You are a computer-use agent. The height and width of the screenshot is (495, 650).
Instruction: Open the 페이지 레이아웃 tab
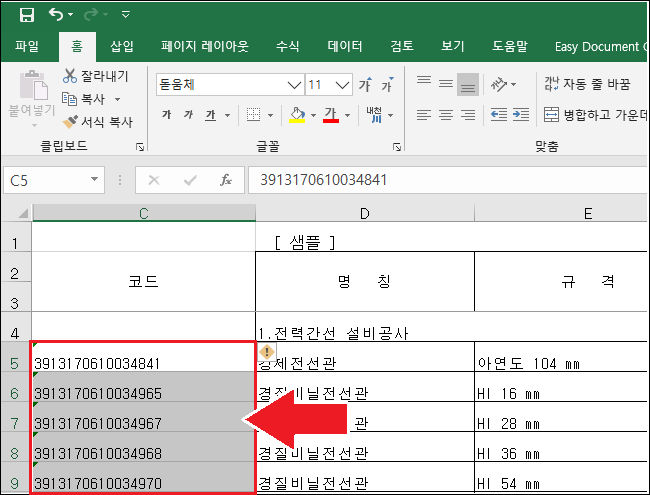click(x=205, y=46)
